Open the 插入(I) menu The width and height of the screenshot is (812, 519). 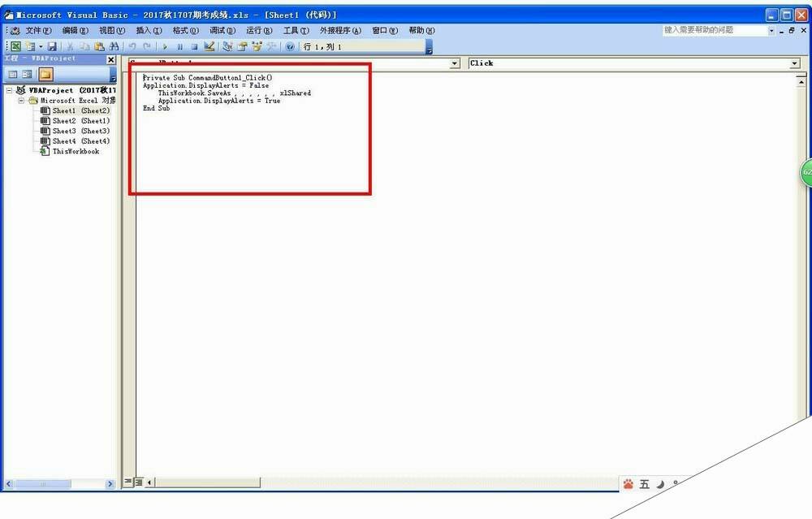pyautogui.click(x=149, y=31)
